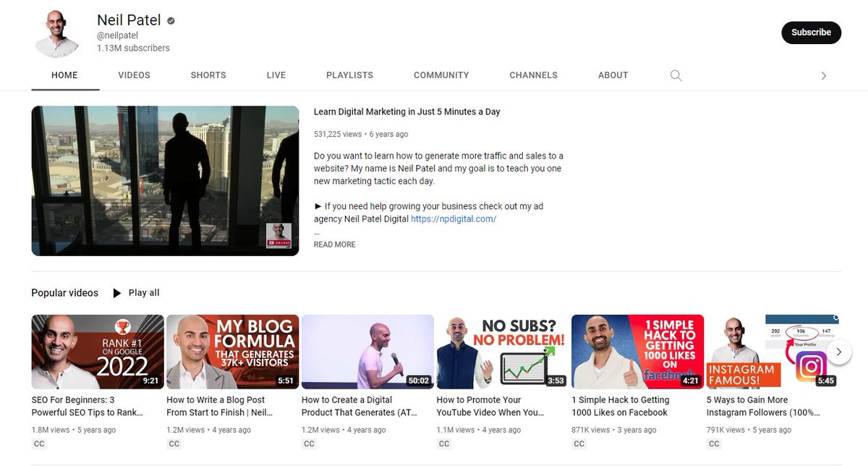Click the Play all triangle icon
This screenshot has height=466, width=868.
pos(117,293)
